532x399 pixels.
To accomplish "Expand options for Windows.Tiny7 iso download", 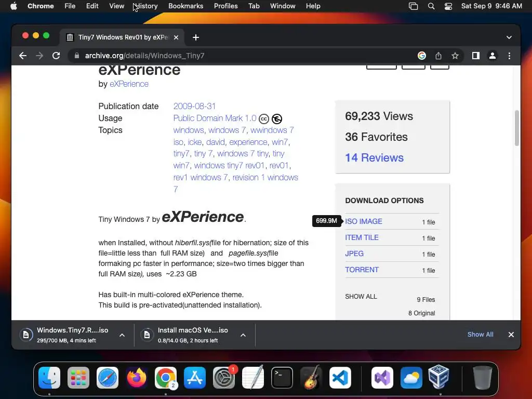I will coord(122,335).
